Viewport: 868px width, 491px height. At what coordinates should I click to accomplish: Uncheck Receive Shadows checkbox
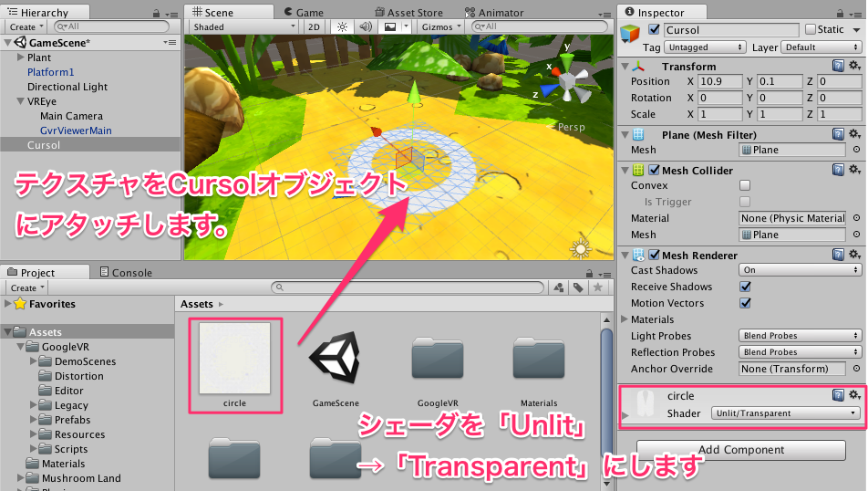pyautogui.click(x=745, y=287)
